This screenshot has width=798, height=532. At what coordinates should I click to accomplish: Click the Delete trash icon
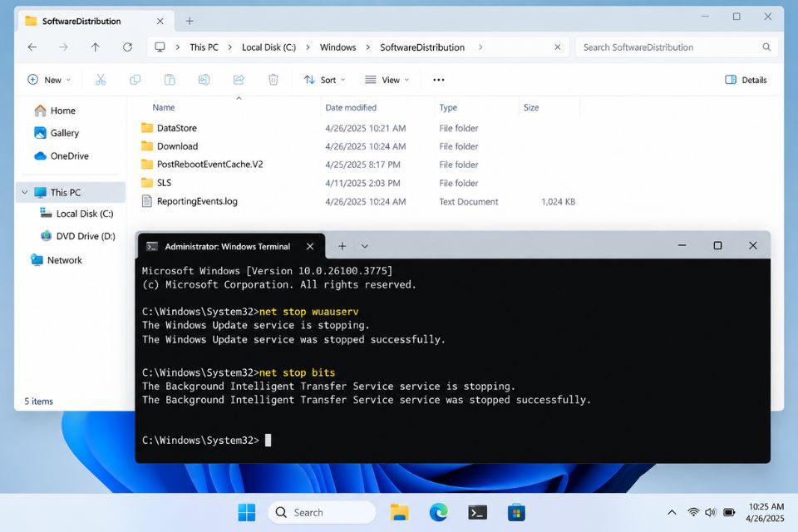click(x=273, y=80)
